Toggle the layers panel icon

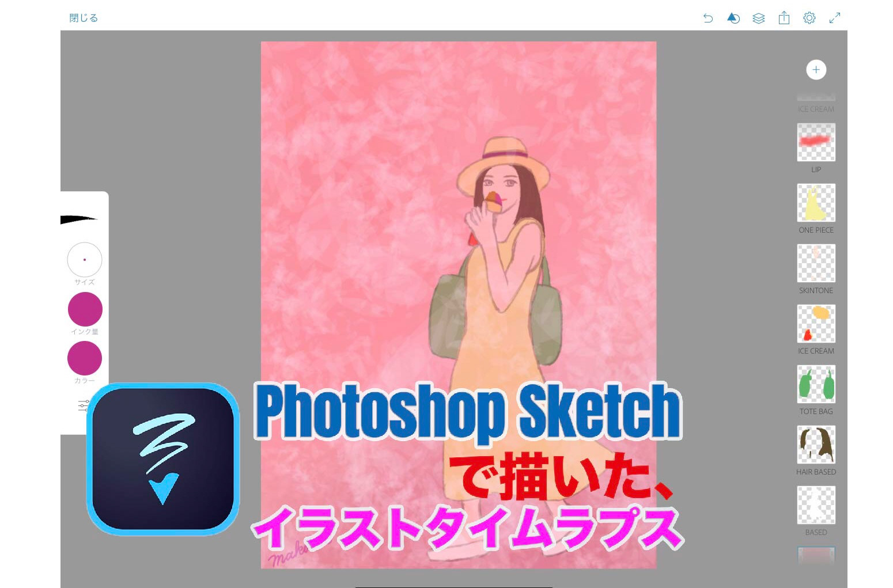pyautogui.click(x=759, y=18)
